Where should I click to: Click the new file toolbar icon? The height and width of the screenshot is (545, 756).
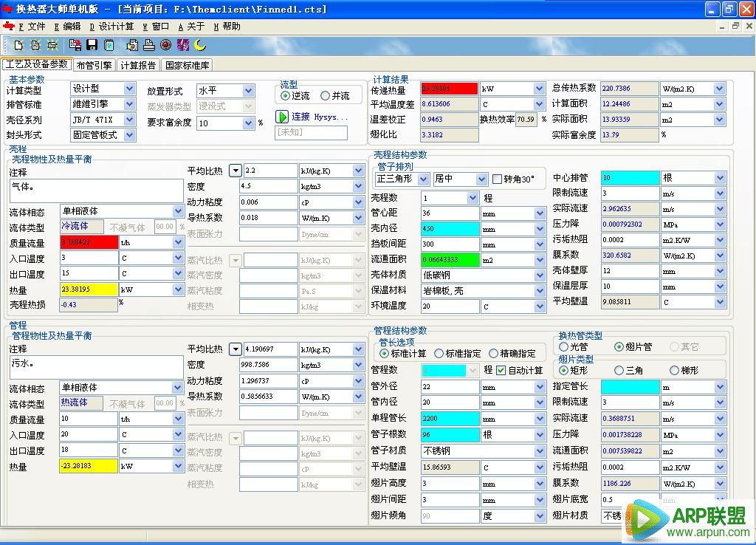[x=18, y=45]
